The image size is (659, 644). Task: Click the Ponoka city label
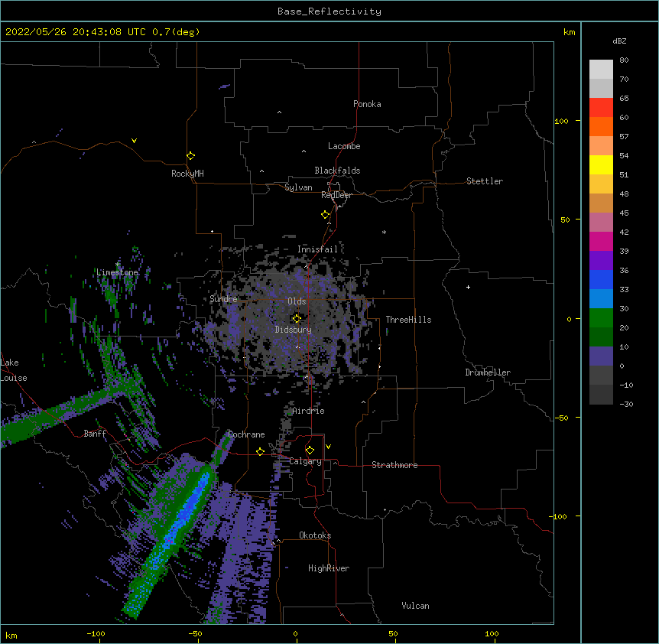[x=367, y=104]
